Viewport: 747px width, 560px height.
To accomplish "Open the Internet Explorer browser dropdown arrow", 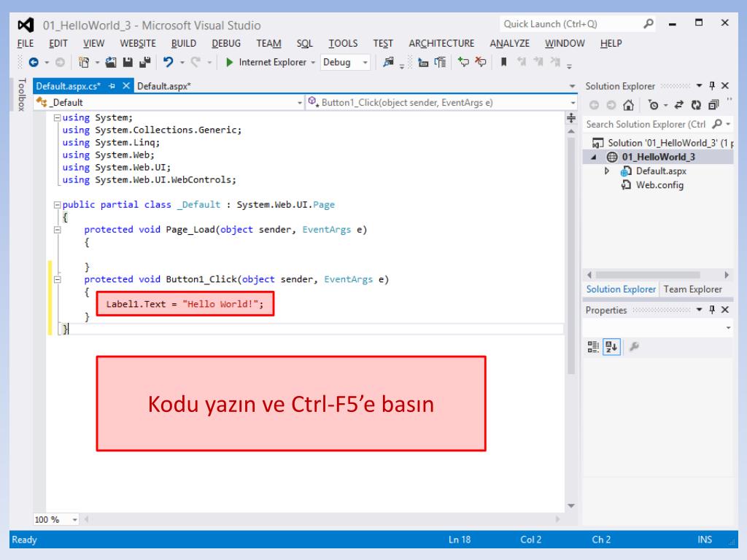I will coord(313,63).
